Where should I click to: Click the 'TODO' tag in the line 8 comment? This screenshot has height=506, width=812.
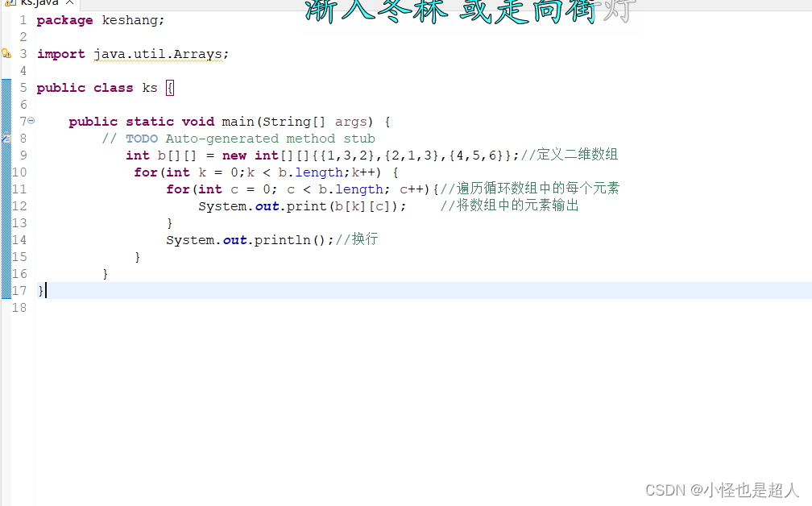tap(142, 139)
